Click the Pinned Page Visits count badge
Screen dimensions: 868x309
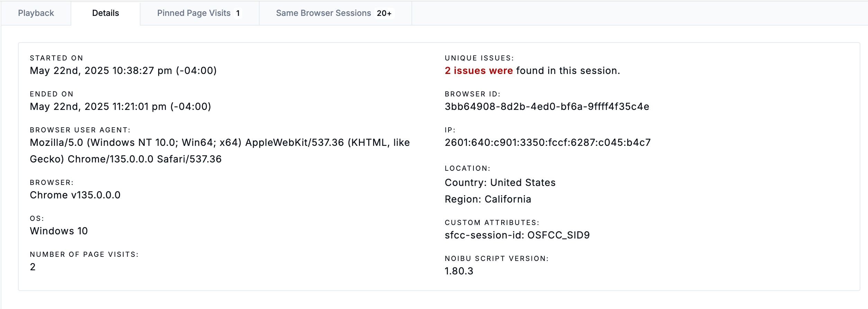pyautogui.click(x=238, y=13)
